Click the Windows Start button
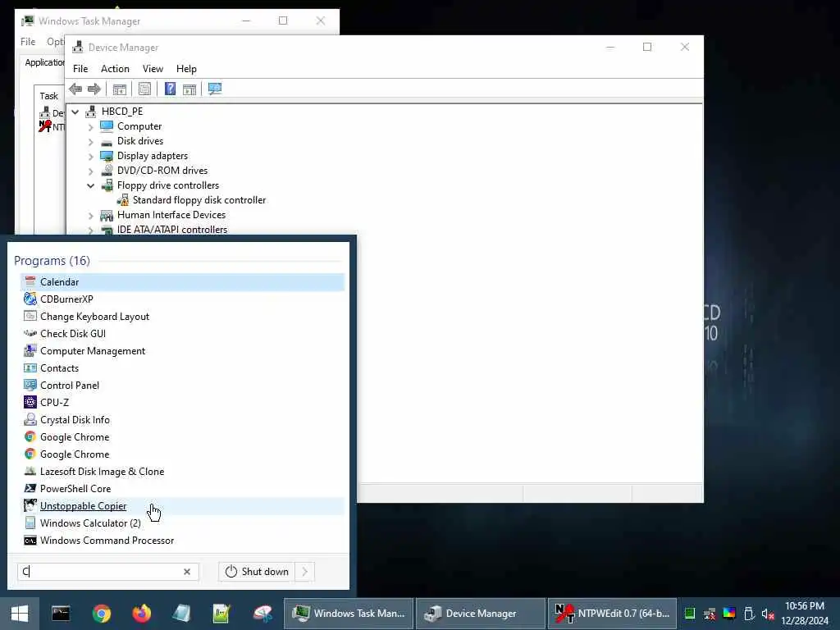 [x=20, y=614]
